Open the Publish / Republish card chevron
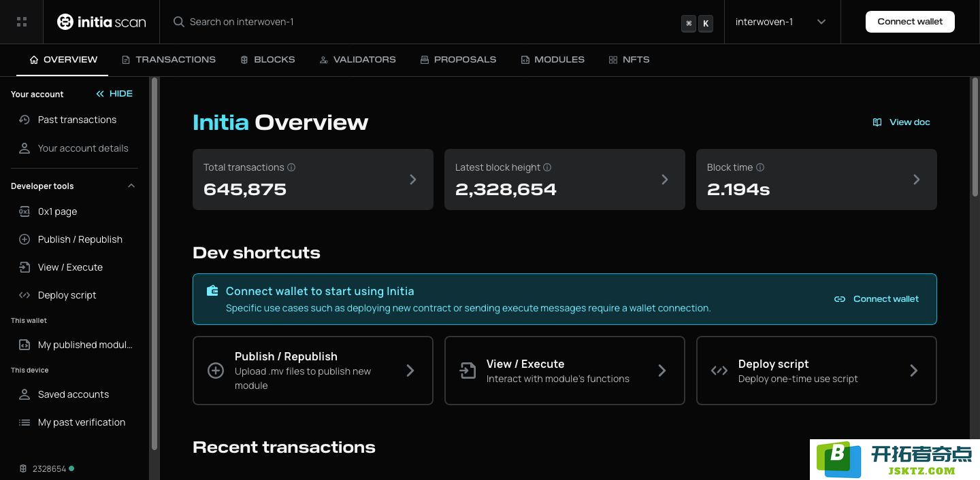This screenshot has height=480, width=980. click(410, 371)
